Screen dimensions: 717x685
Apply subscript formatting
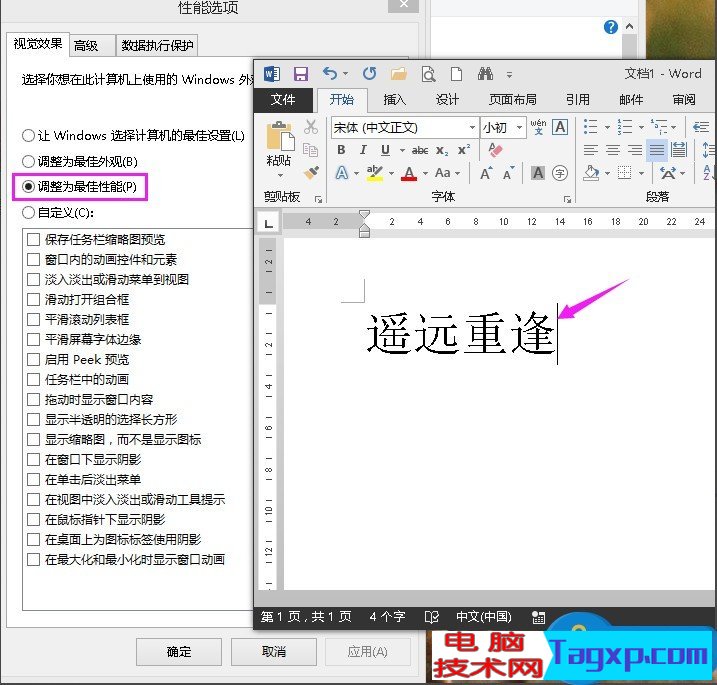pyautogui.click(x=442, y=150)
